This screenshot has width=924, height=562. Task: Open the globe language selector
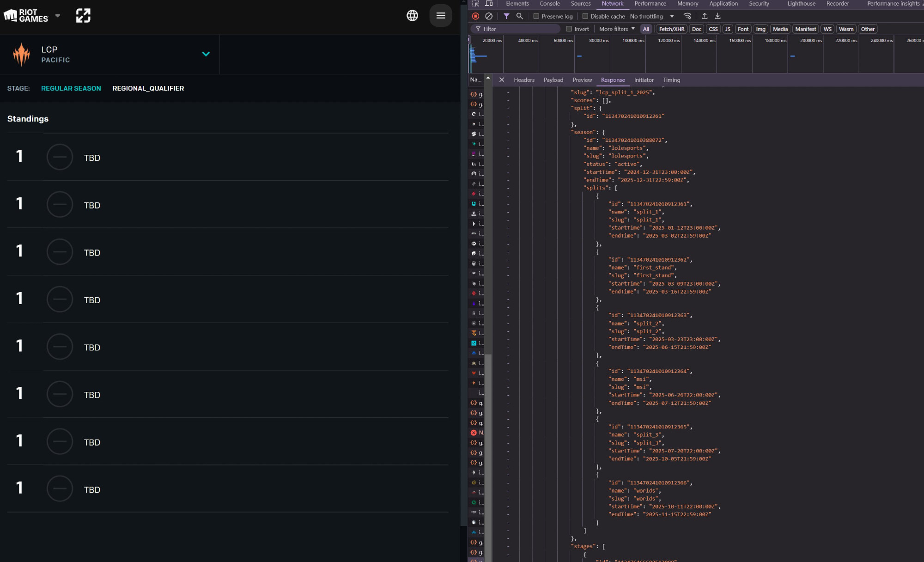point(412,16)
